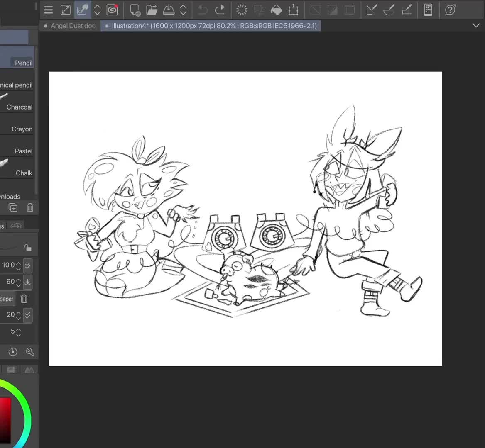
Task: Choose the Crayon sub tool
Action: 17,124
